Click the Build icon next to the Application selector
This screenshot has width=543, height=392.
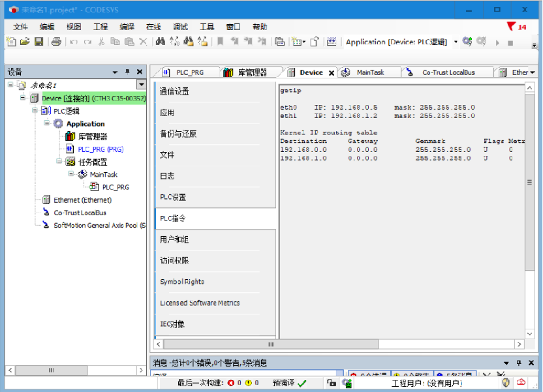pyautogui.click(x=332, y=42)
